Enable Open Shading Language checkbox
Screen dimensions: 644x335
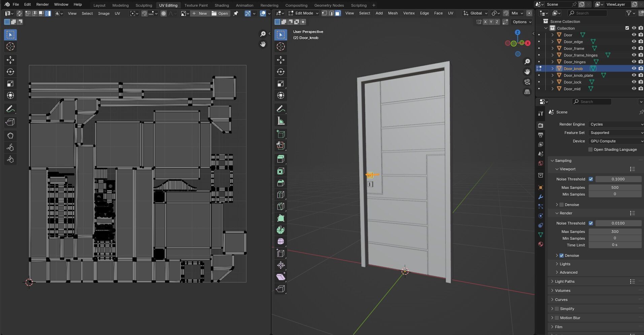(590, 149)
